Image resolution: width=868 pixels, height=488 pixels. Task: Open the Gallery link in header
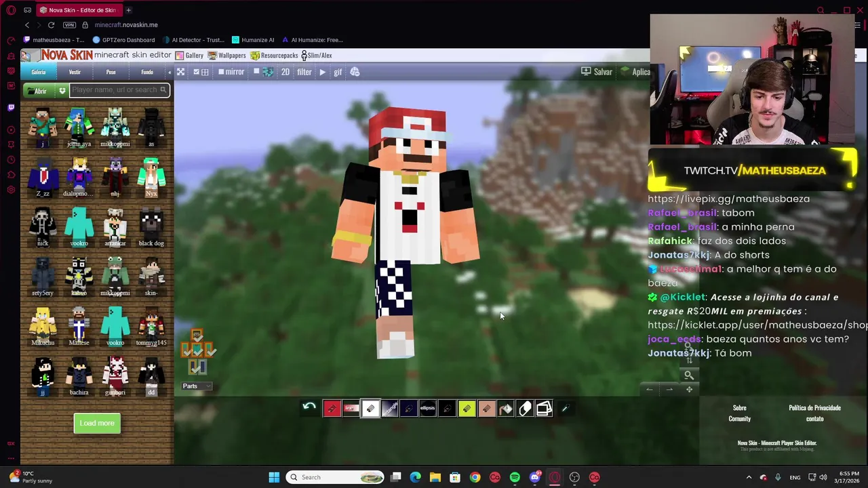tap(189, 56)
